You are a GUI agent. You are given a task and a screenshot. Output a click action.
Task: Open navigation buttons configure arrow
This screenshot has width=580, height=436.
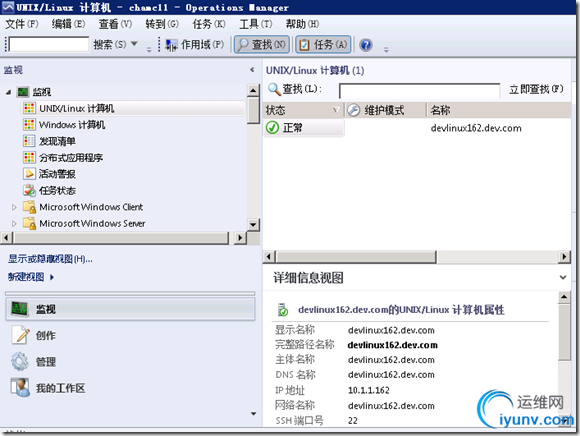click(253, 414)
